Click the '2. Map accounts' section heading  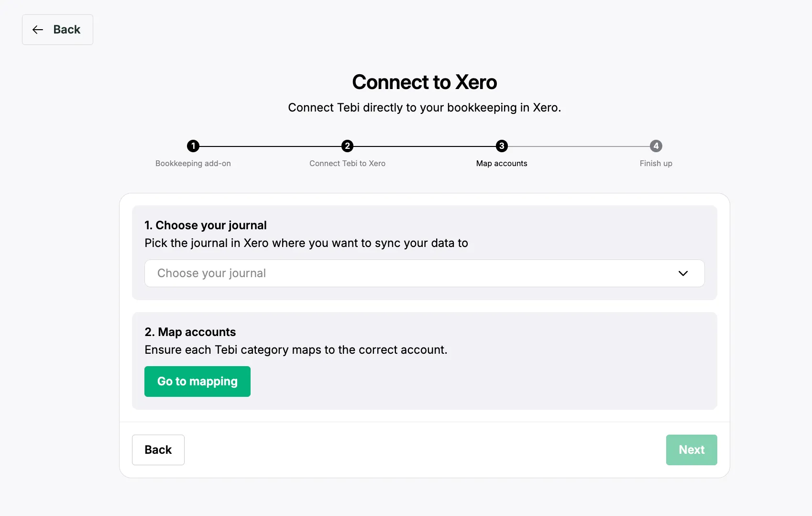[x=190, y=332]
